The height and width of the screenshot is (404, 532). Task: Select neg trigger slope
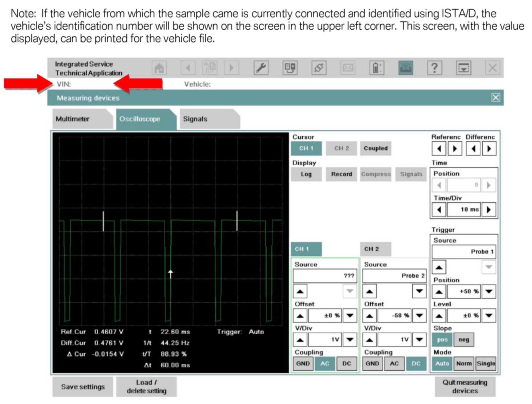click(x=464, y=340)
